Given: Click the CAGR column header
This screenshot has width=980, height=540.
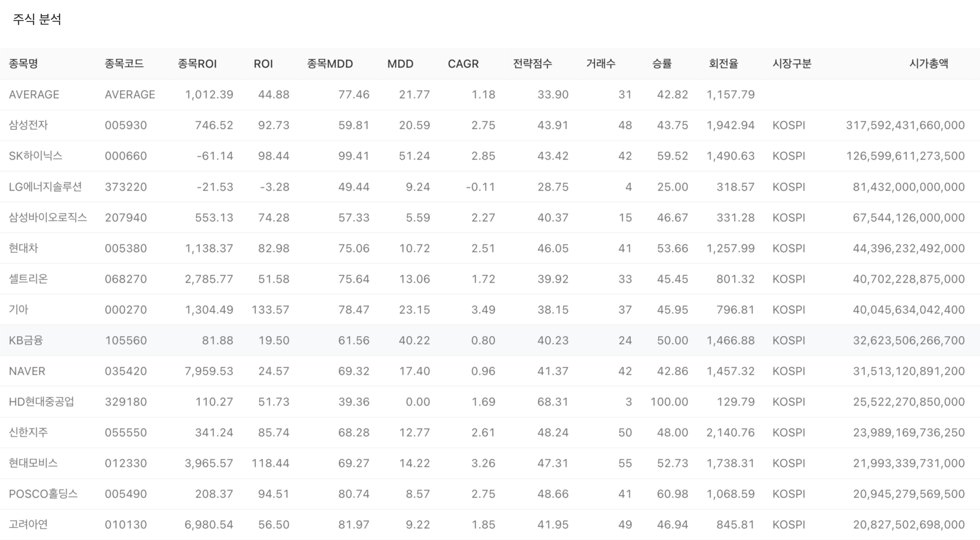Looking at the screenshot, I should [x=463, y=63].
